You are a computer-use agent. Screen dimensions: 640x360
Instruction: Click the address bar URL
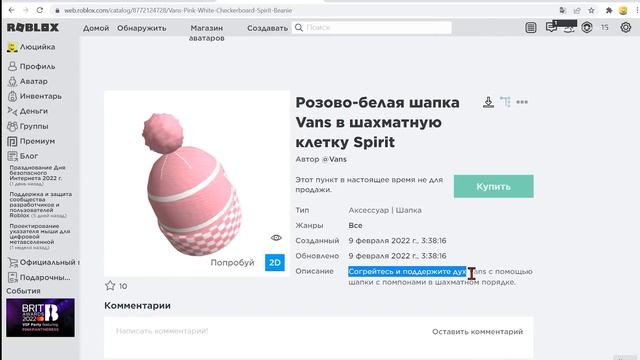point(178,10)
